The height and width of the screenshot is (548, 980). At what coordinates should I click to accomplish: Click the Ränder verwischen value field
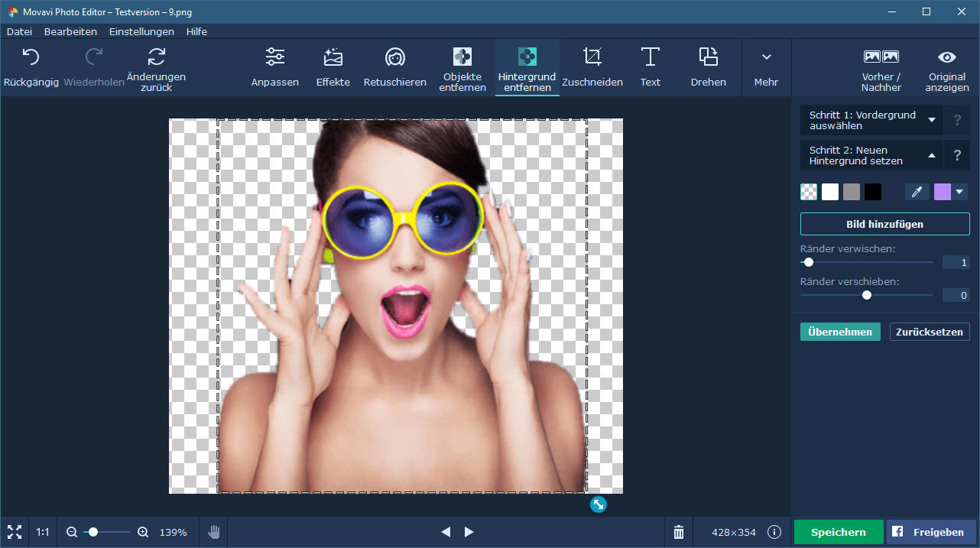(956, 262)
